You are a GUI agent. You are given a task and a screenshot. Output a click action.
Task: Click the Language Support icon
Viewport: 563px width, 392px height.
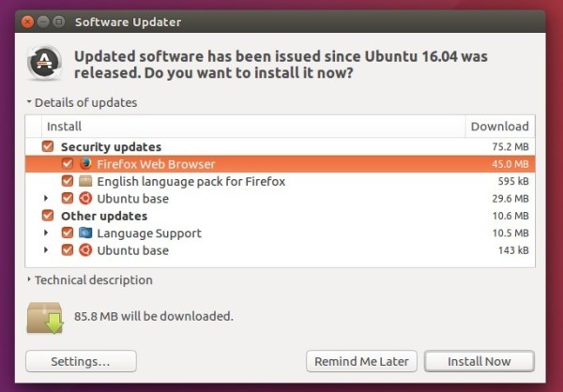pyautogui.click(x=85, y=233)
